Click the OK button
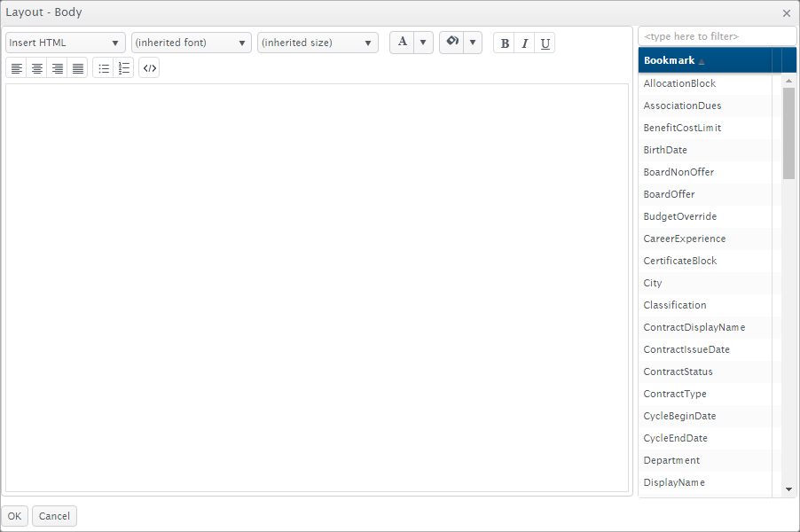800x532 pixels. point(14,516)
